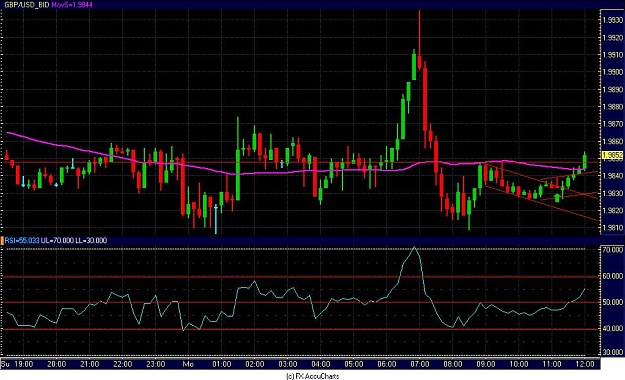Select the yellow 1.9852 current price tag

click(x=613, y=155)
